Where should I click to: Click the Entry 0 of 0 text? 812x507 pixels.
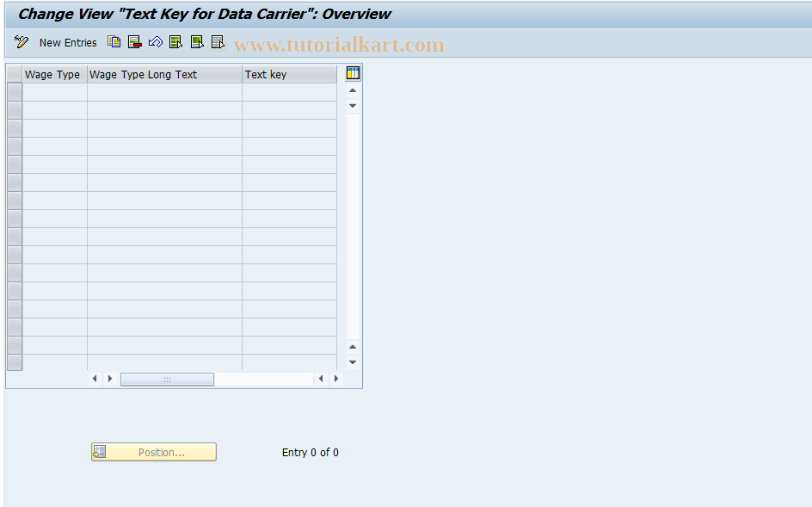[x=311, y=453]
